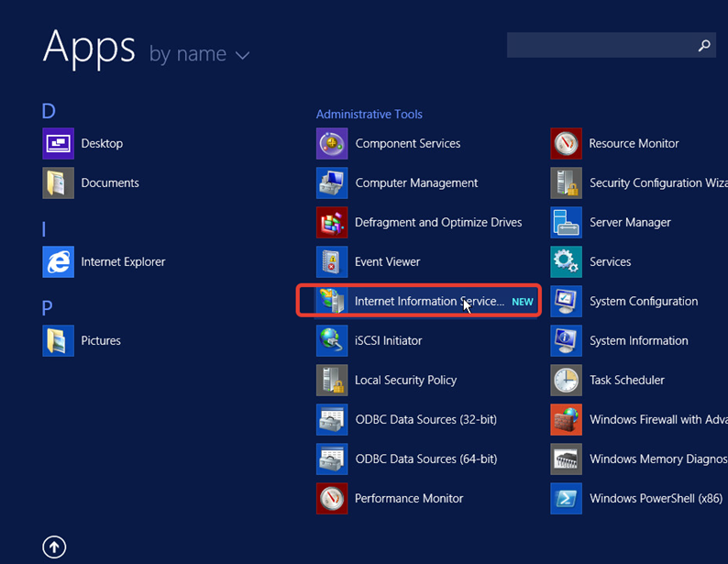Select the 'Administrative Tools' group header
Viewport: 728px width, 564px height.
click(370, 115)
